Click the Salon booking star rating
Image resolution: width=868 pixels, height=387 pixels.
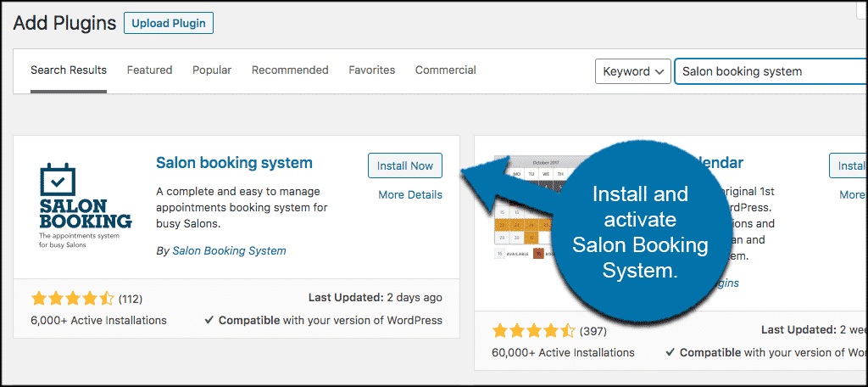click(73, 299)
